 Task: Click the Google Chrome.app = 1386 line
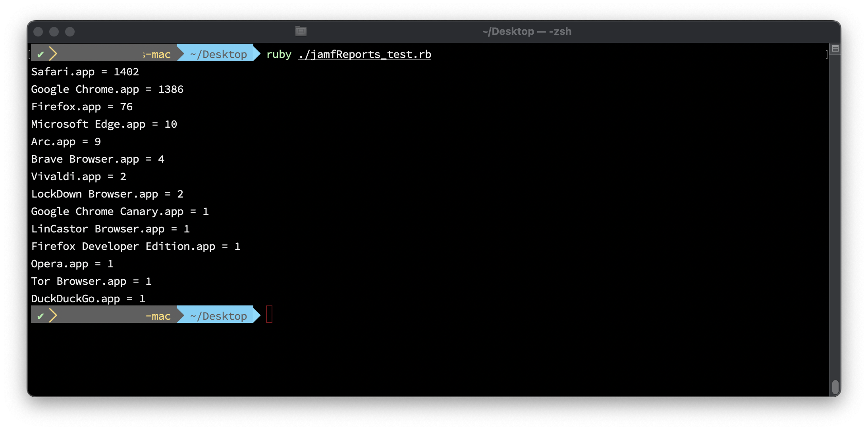[107, 89]
